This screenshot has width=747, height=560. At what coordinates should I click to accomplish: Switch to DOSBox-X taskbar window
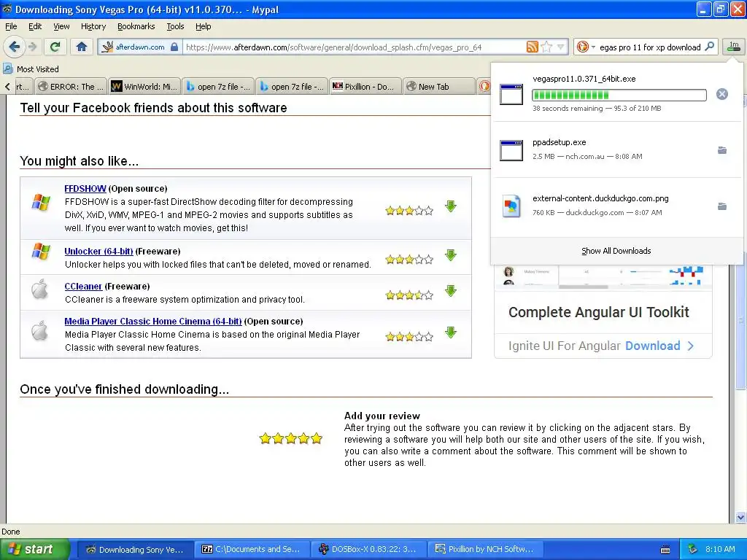click(368, 549)
